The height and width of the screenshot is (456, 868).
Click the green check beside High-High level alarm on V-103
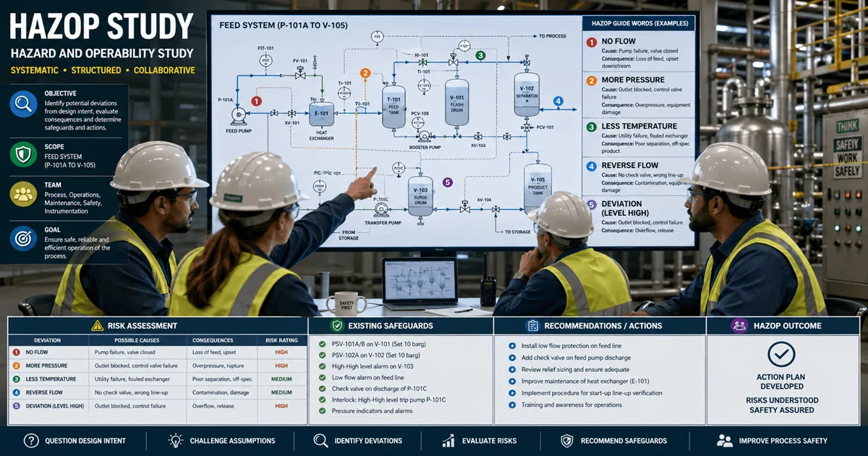tap(323, 366)
